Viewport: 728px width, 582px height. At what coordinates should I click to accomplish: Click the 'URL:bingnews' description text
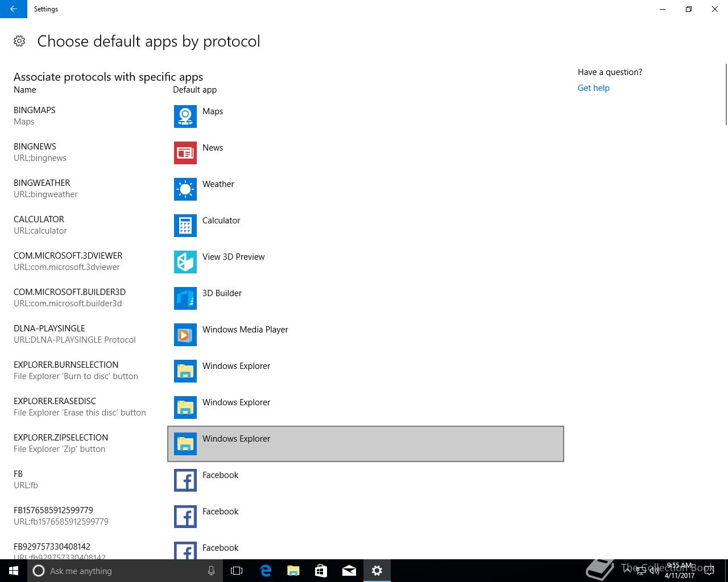pos(40,158)
